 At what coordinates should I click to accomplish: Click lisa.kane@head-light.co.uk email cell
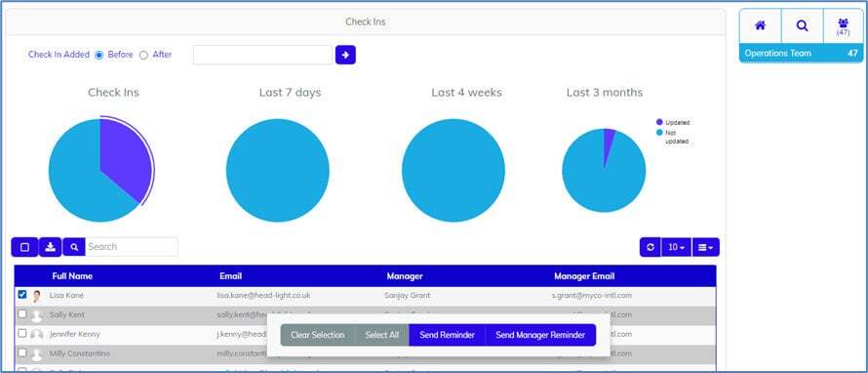[263, 296]
